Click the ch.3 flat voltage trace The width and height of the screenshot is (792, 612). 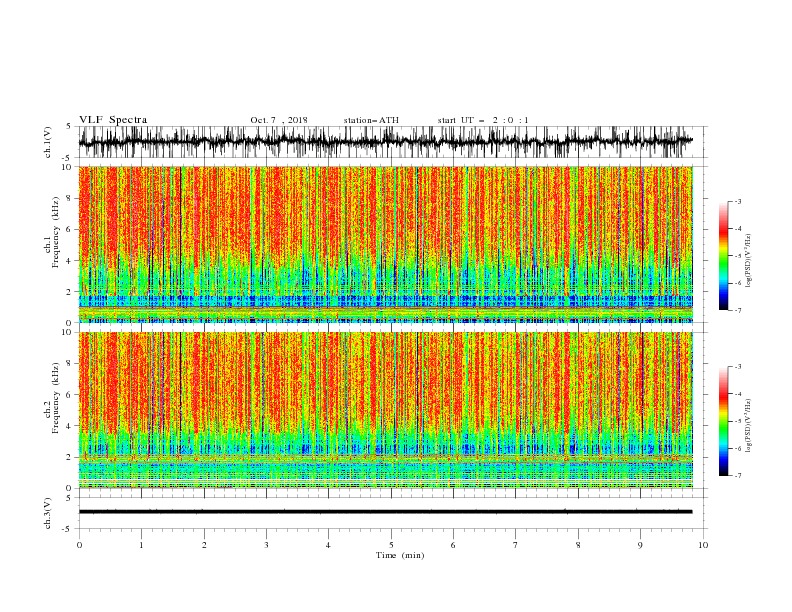click(x=385, y=512)
